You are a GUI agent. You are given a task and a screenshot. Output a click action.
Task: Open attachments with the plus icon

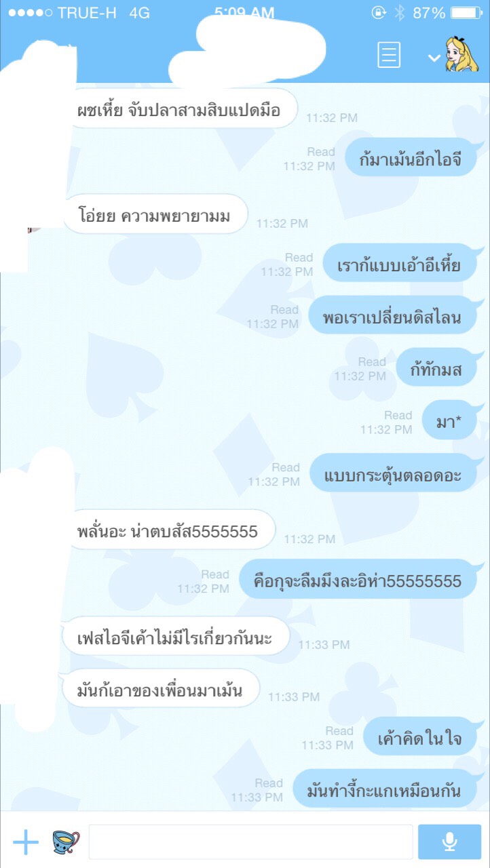tap(26, 842)
